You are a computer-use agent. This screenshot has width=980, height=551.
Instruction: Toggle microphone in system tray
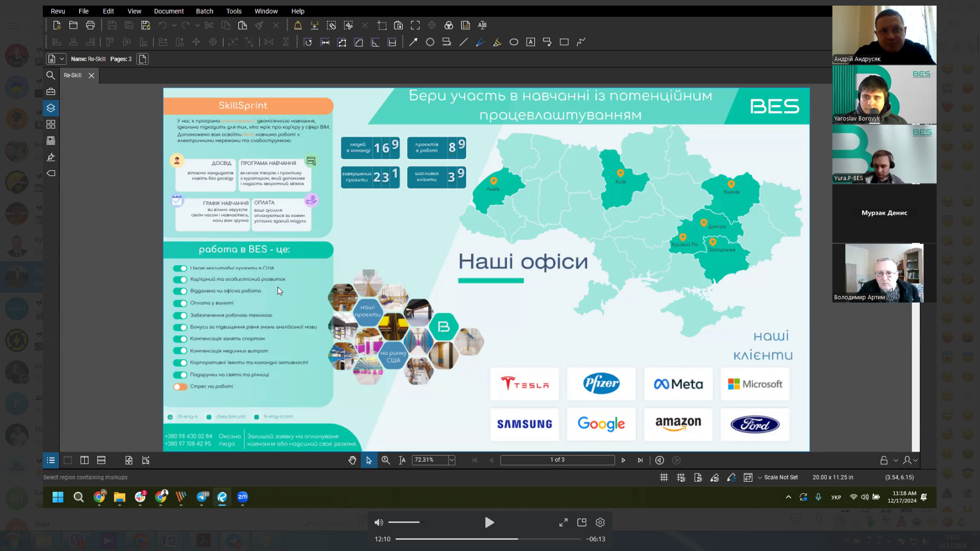pyautogui.click(x=818, y=497)
